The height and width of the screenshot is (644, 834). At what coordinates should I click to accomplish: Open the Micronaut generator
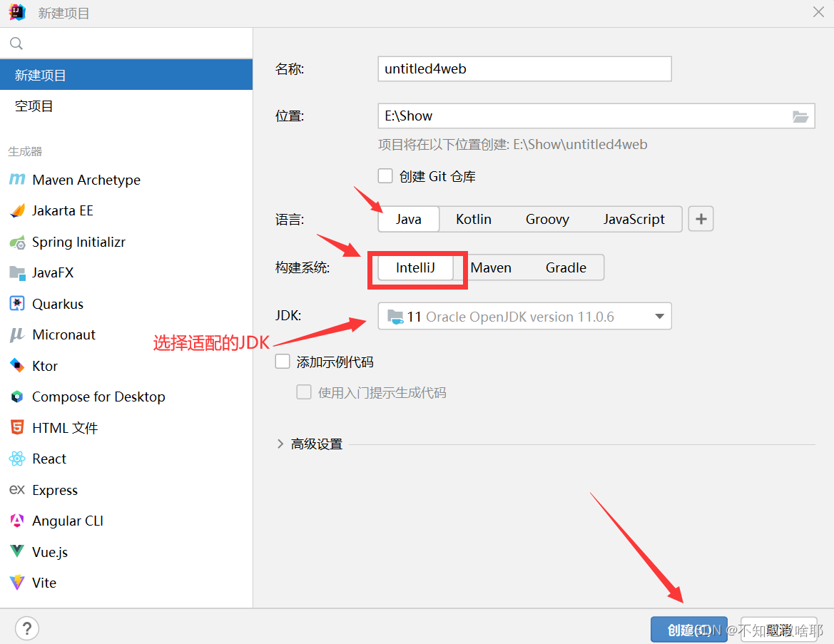[126, 334]
